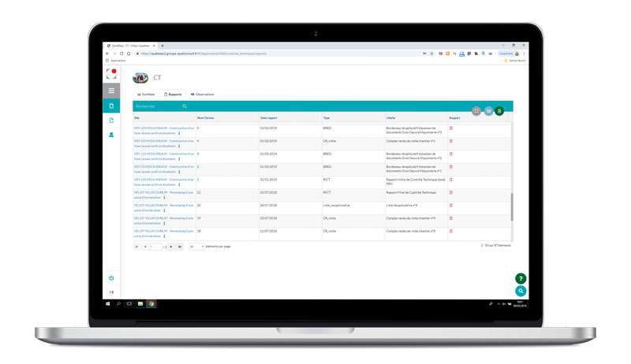Screen dimensions: 631x364
Task: Open the first ISSY LES MOULINEAUX site link
Action: (x=163, y=128)
